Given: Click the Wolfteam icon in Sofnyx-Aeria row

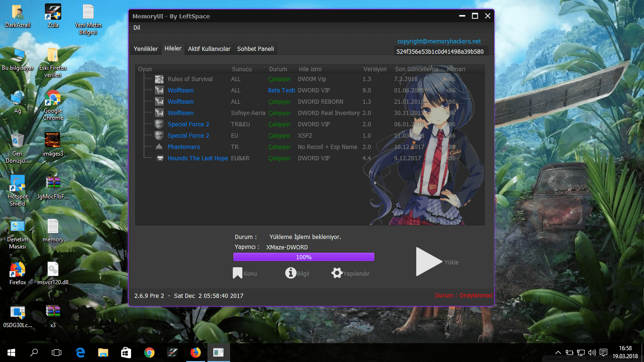Looking at the screenshot, I should pyautogui.click(x=159, y=113).
